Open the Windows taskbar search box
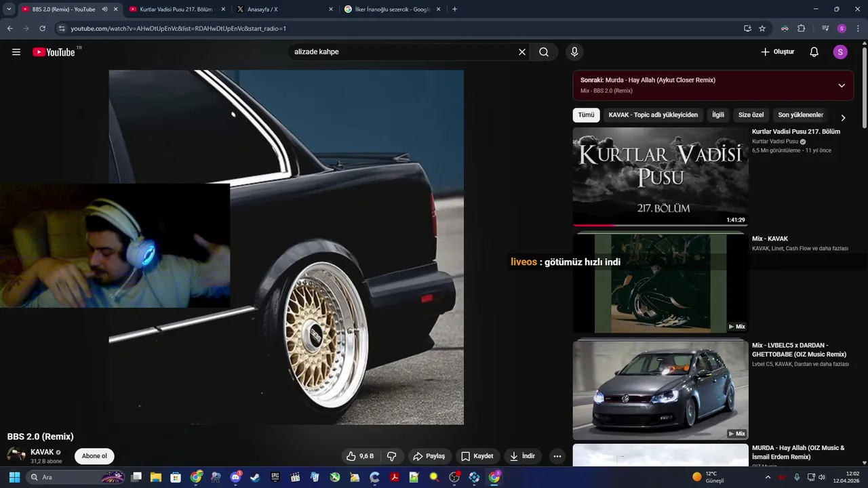Image resolution: width=868 pixels, height=488 pixels. click(x=76, y=477)
